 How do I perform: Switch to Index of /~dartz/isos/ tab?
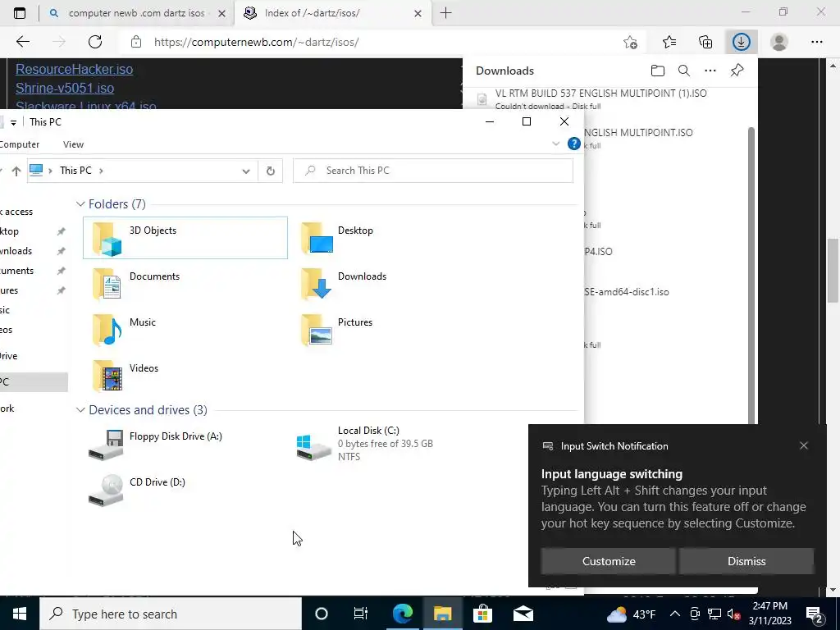coord(331,13)
